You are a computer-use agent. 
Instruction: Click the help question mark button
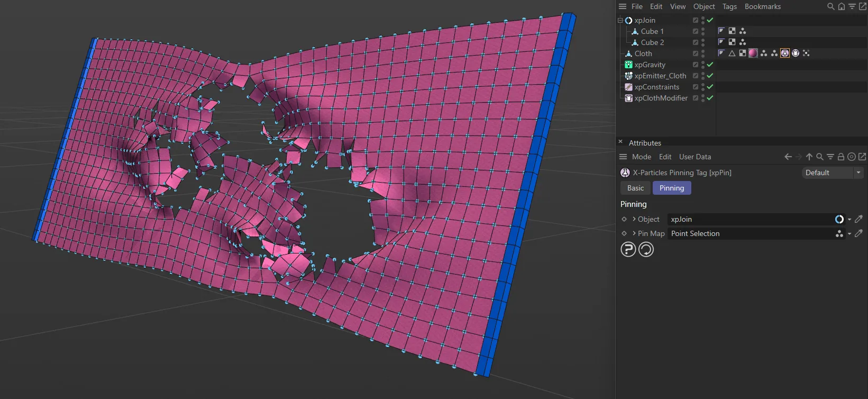628,249
